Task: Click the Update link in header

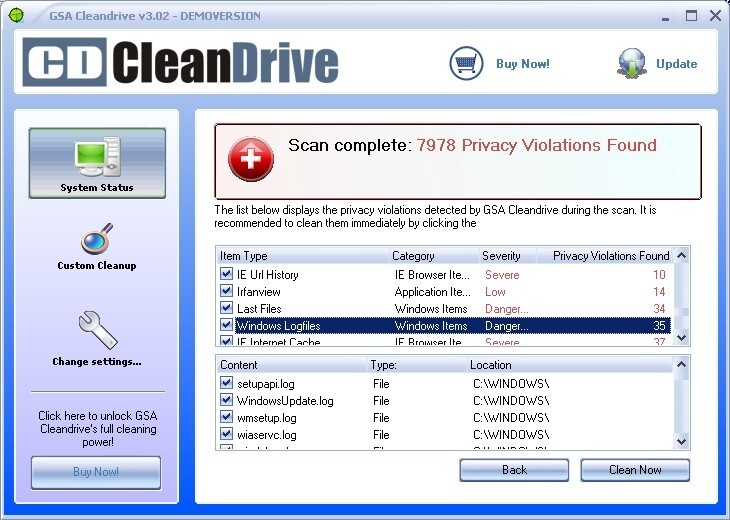Action: [x=676, y=63]
